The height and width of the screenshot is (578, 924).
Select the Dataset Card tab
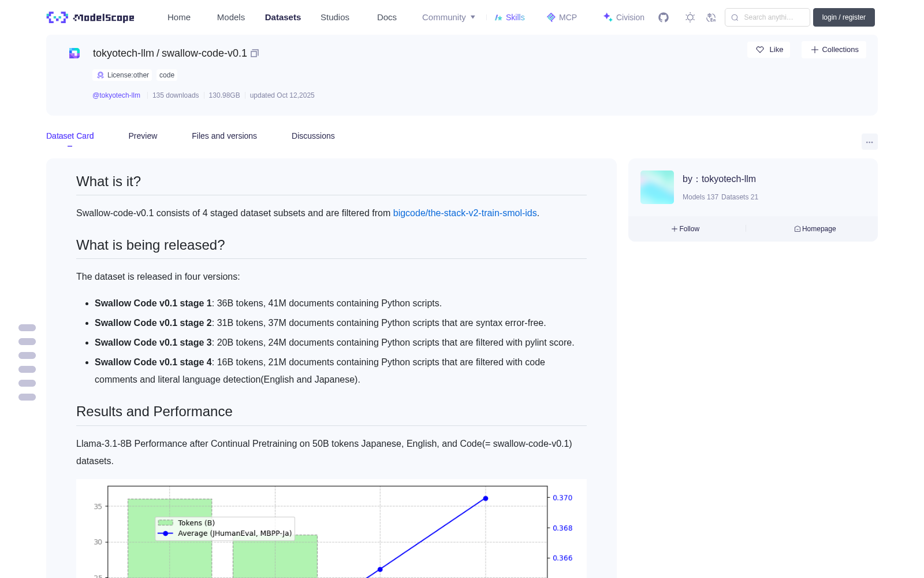(70, 136)
